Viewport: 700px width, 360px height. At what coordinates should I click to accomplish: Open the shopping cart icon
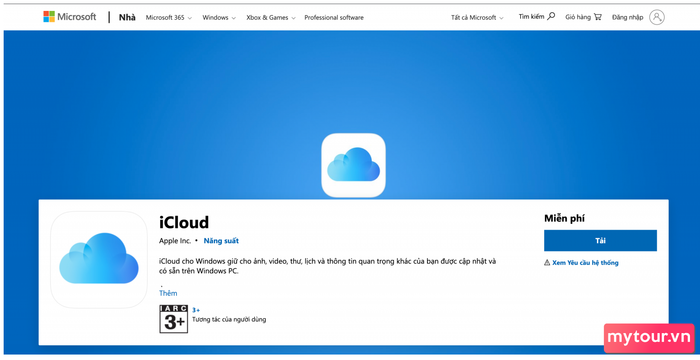[x=598, y=17]
